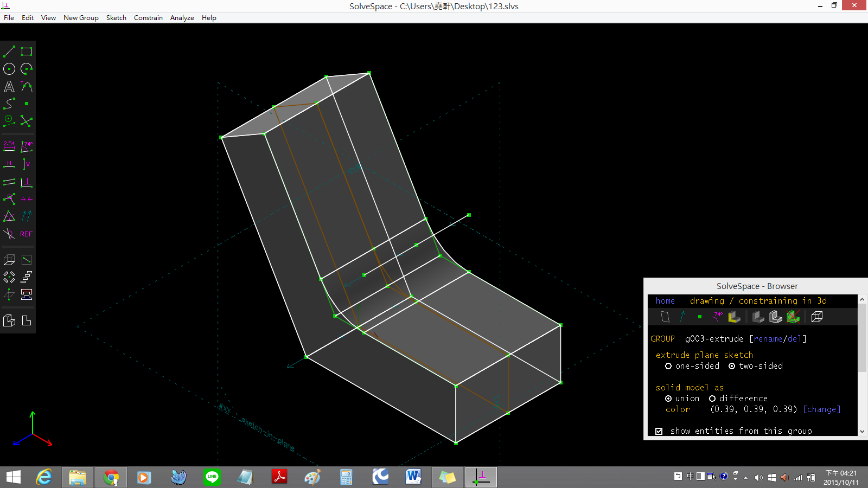Select the TrueType text tool

click(9, 86)
